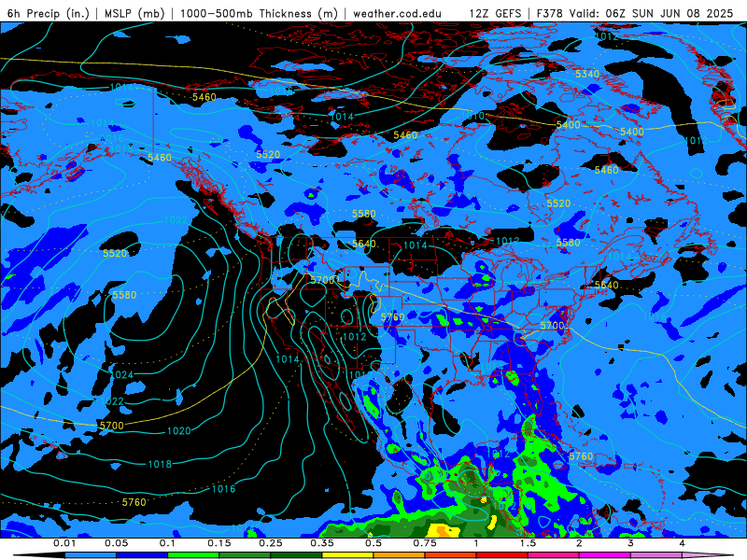This screenshot has width=747, height=560.
Task: Pick the orange 0.5 legend swatch
Action: pyautogui.click(x=400, y=555)
